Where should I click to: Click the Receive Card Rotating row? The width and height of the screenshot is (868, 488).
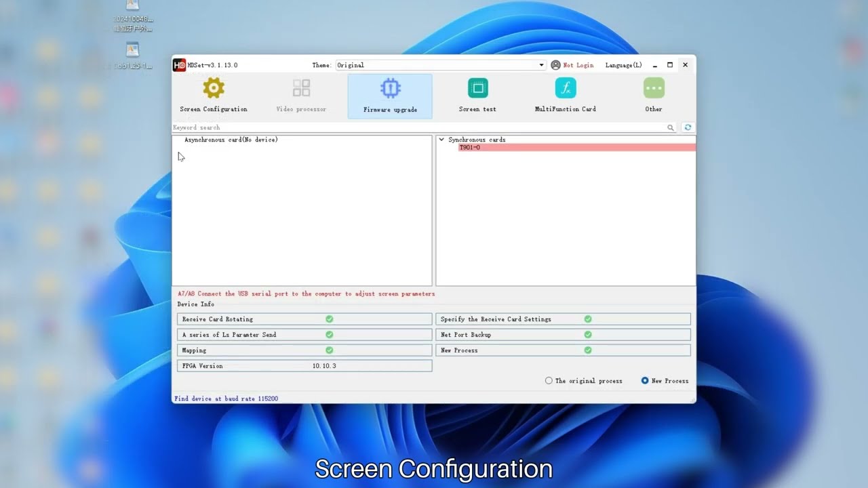304,319
